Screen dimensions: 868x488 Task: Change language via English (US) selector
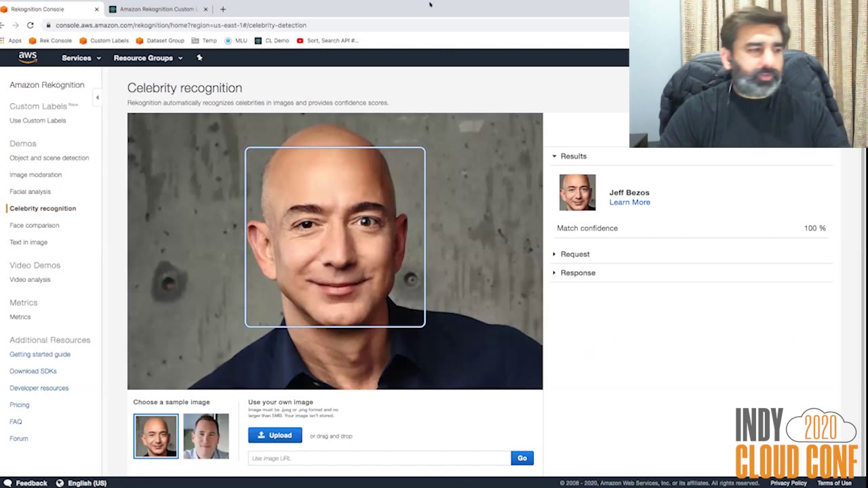coord(81,483)
